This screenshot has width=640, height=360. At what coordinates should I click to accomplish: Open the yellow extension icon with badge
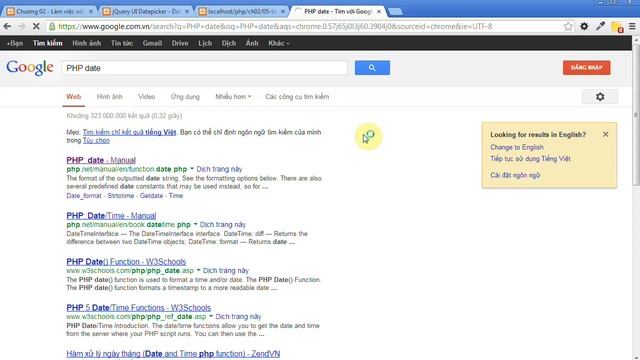[617, 27]
